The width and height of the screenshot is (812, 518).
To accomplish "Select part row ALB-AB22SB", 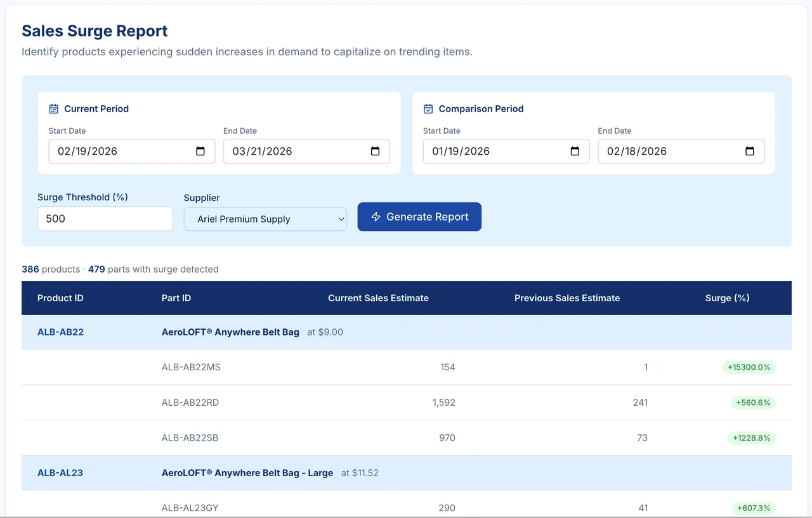I will (x=407, y=438).
